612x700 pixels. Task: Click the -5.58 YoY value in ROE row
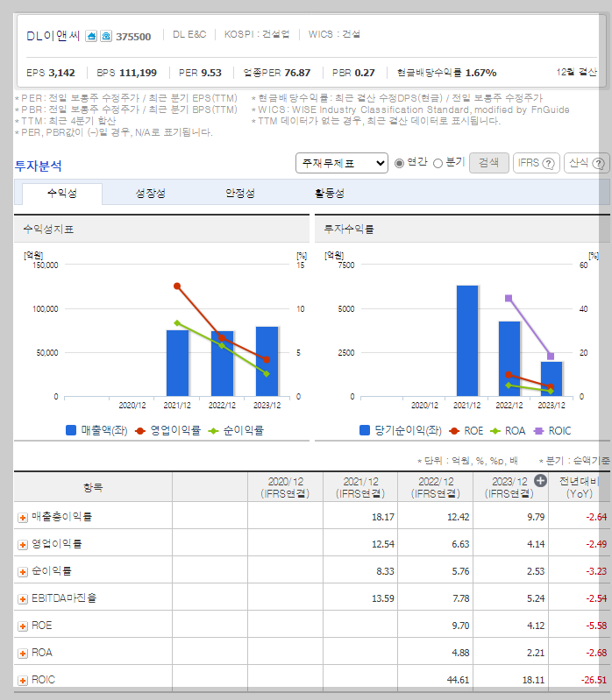tap(596, 626)
